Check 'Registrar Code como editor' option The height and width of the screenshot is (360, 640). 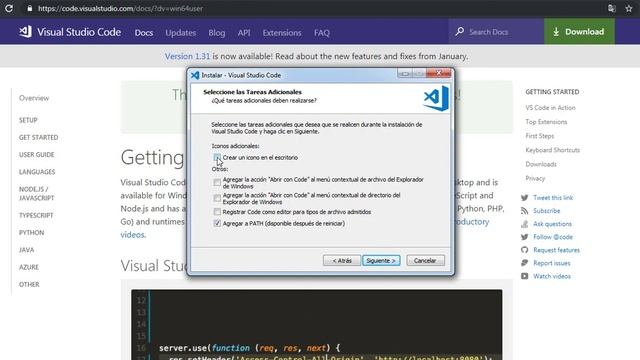[x=217, y=212]
